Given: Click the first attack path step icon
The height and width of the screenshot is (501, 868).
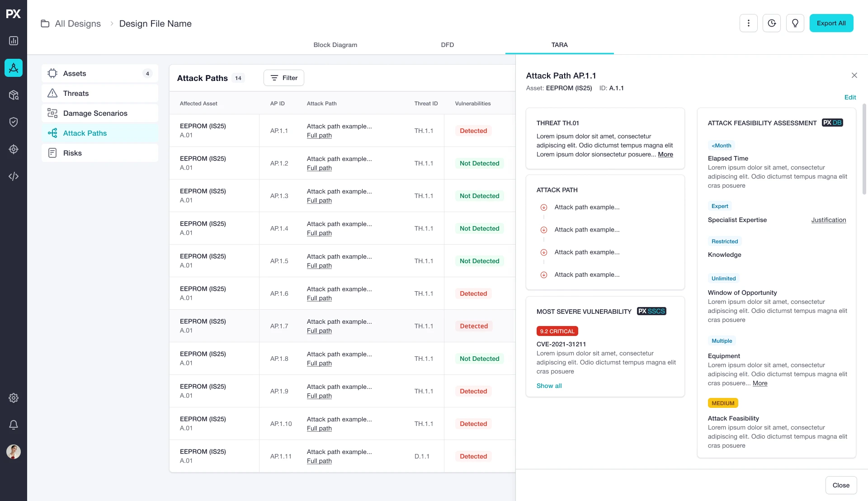Looking at the screenshot, I should [x=544, y=208].
